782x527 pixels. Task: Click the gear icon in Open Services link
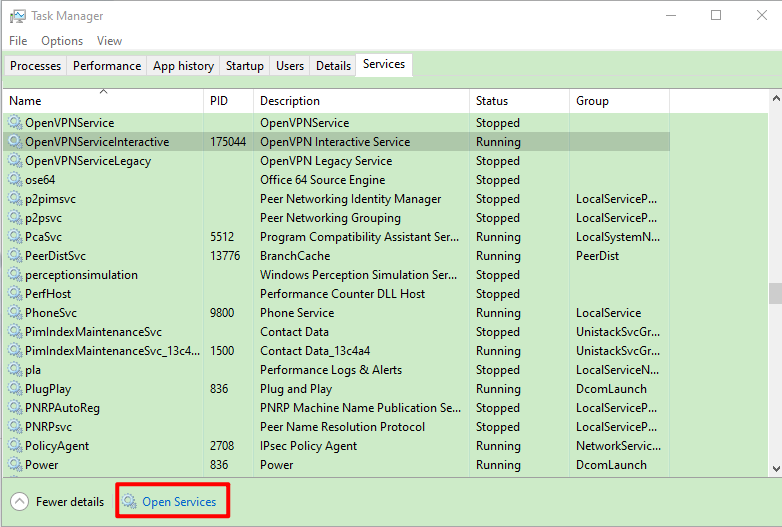[129, 501]
